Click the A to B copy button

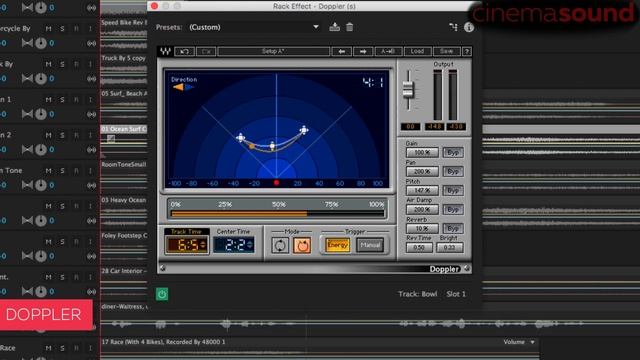[x=388, y=51]
